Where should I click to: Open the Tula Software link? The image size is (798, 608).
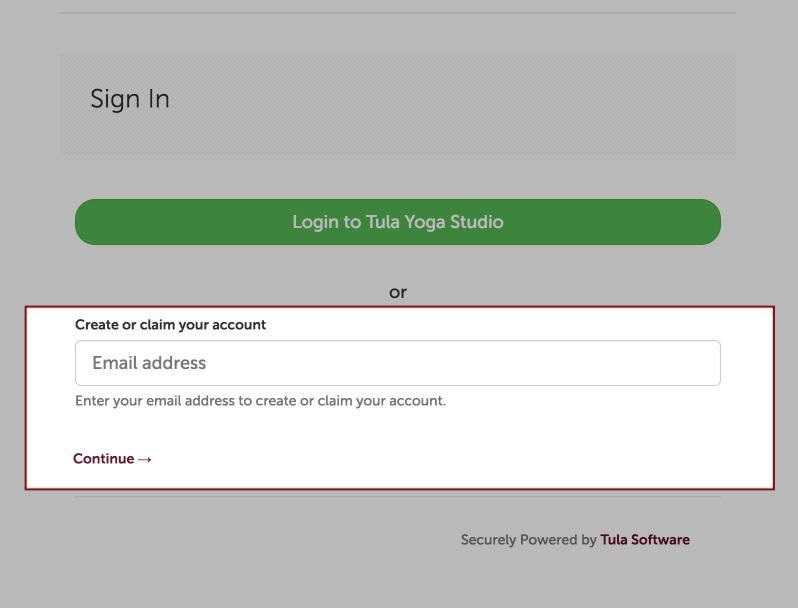pyautogui.click(x=645, y=539)
